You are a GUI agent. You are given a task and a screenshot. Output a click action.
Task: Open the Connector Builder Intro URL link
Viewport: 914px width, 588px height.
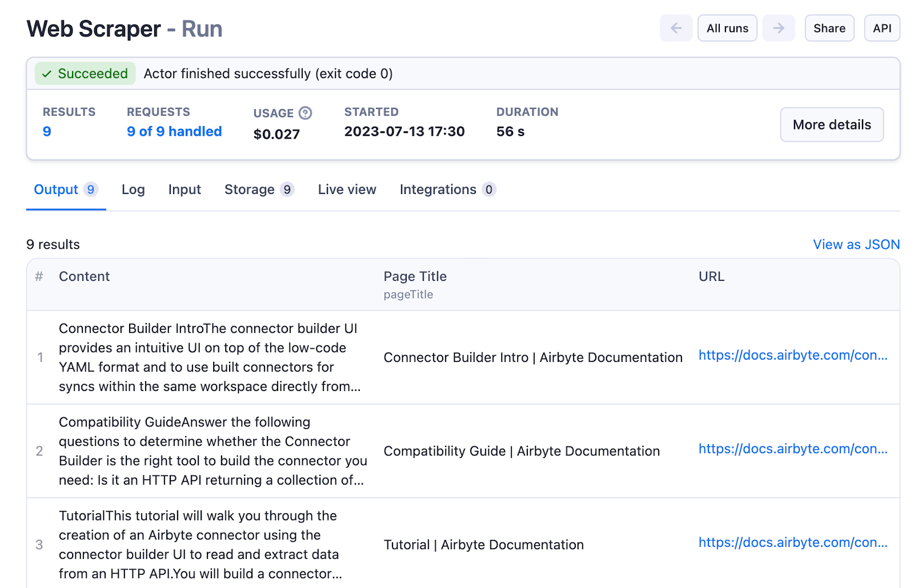[792, 355]
